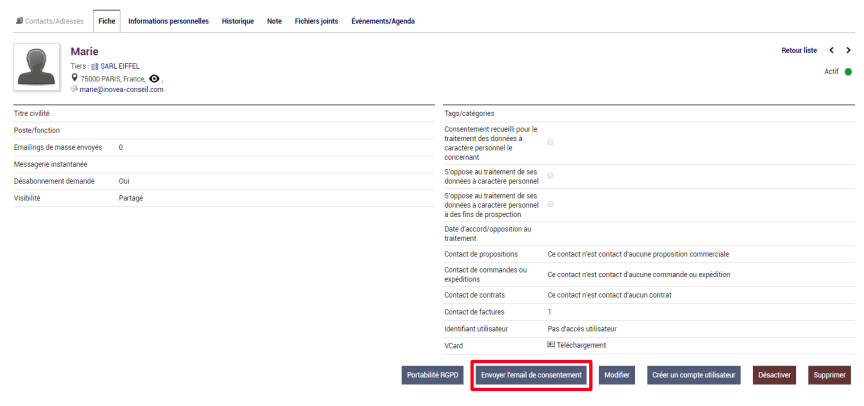The width and height of the screenshot is (864, 406).
Task: Click the eye icon beside the address
Action: pos(155,78)
